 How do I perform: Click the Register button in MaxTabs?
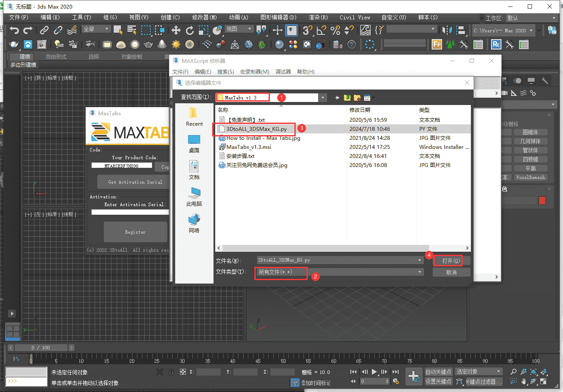[x=135, y=232]
